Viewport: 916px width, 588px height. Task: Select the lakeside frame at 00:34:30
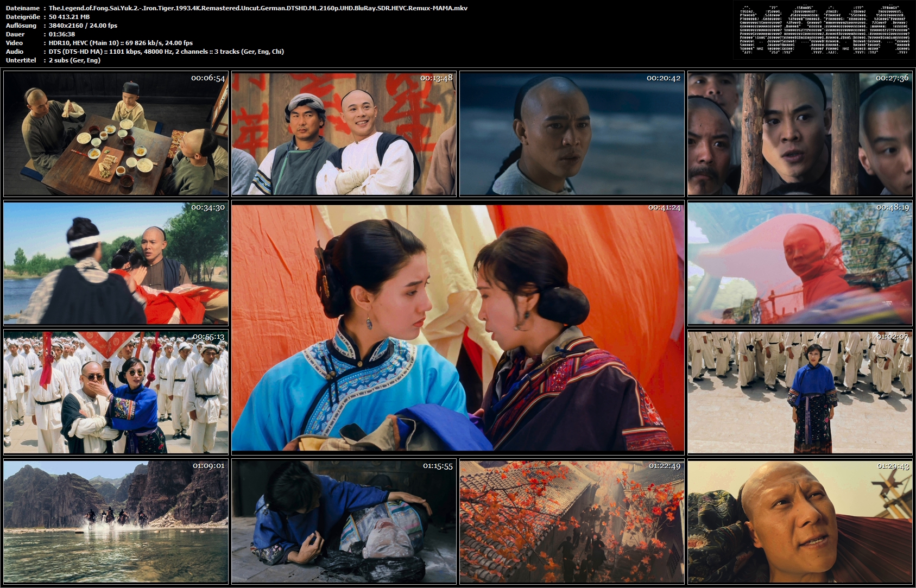pos(116,263)
